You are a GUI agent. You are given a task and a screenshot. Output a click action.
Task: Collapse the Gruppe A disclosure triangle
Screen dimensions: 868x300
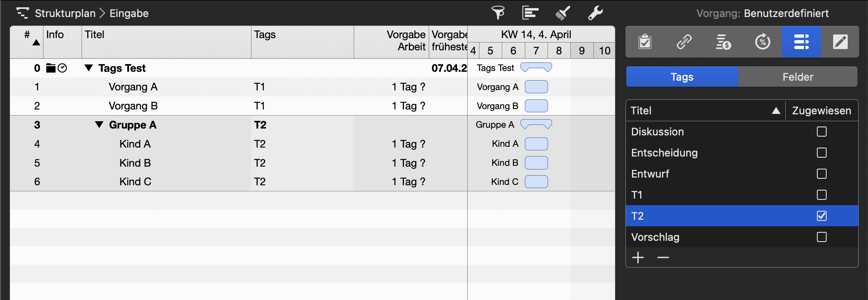tap(99, 124)
